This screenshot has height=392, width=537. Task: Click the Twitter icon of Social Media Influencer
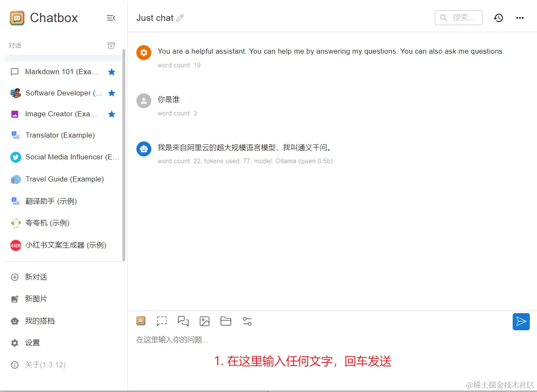click(16, 157)
